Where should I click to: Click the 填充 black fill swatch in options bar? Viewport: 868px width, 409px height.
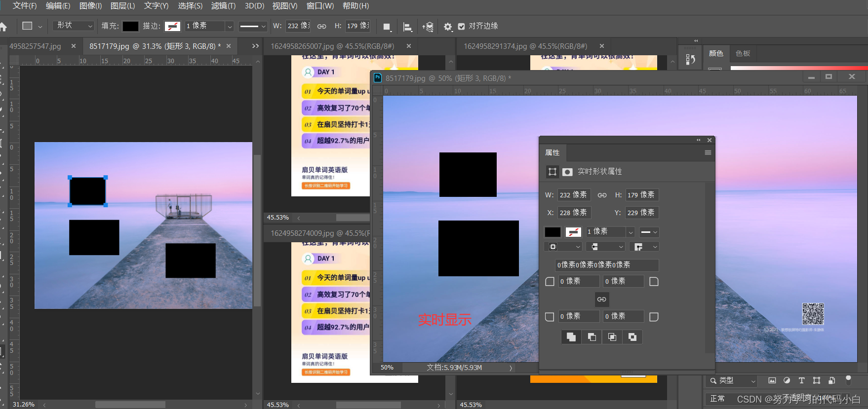[x=130, y=26]
